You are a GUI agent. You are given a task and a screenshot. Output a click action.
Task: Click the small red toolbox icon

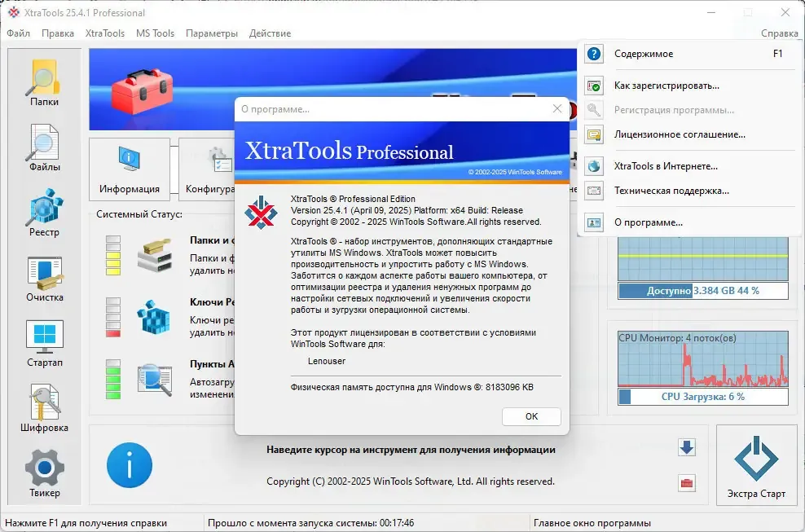pos(686,483)
